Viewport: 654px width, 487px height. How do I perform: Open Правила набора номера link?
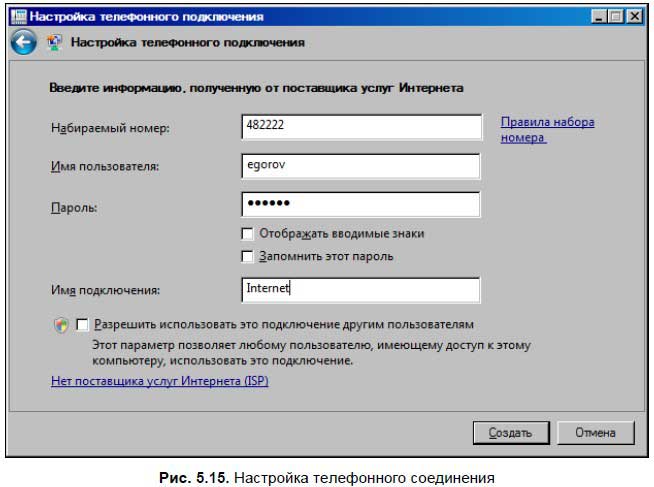(x=547, y=130)
